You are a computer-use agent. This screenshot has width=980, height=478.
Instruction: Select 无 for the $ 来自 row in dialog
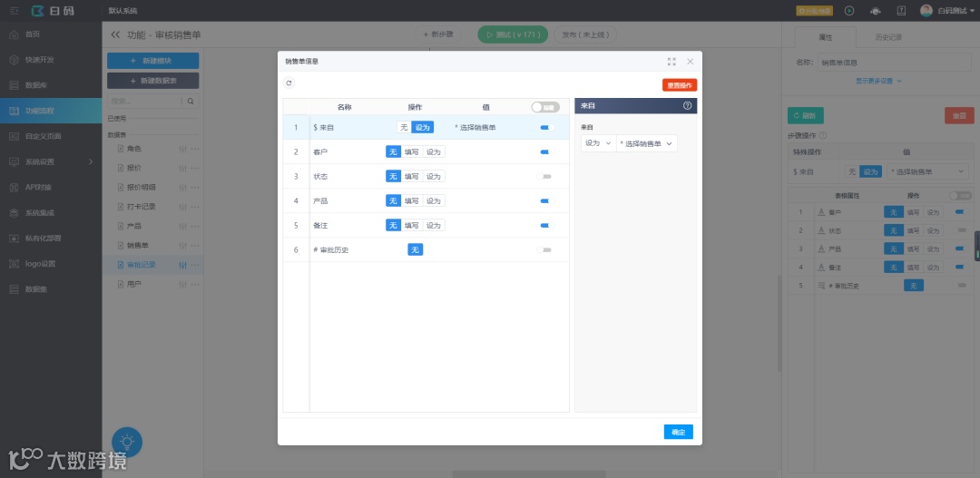pyautogui.click(x=404, y=128)
